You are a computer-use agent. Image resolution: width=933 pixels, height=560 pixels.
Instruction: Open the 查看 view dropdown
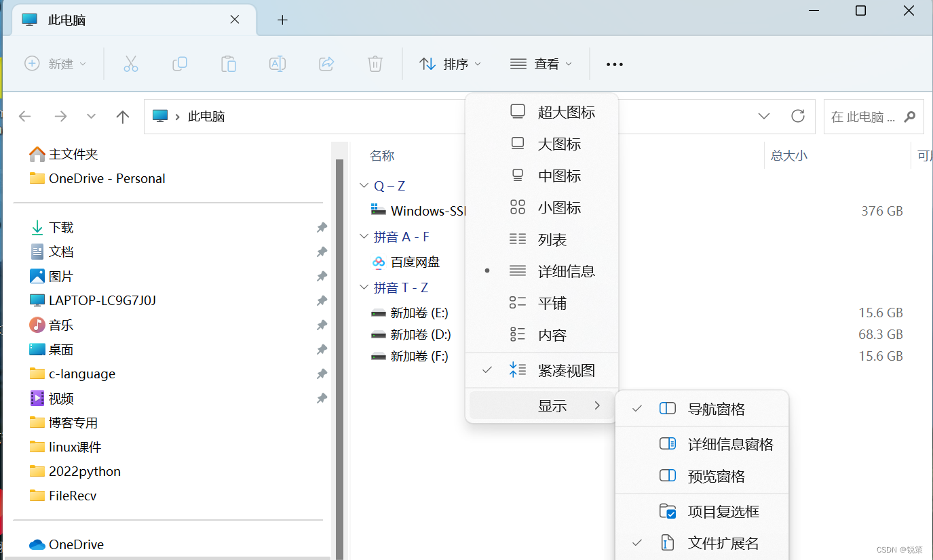click(x=541, y=64)
